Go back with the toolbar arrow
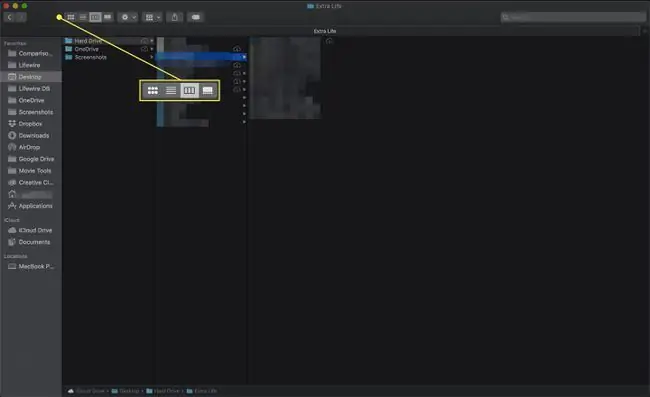This screenshot has width=650, height=397. tap(10, 17)
